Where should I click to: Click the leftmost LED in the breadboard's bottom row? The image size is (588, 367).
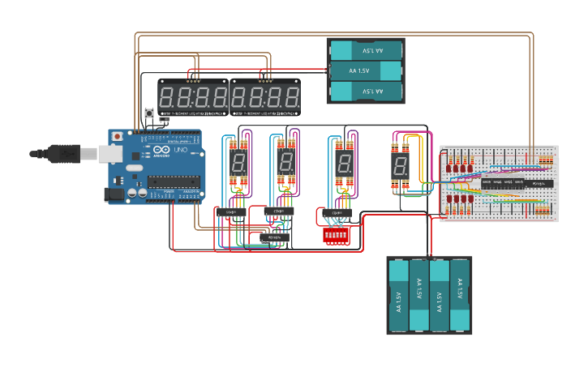tap(449, 198)
